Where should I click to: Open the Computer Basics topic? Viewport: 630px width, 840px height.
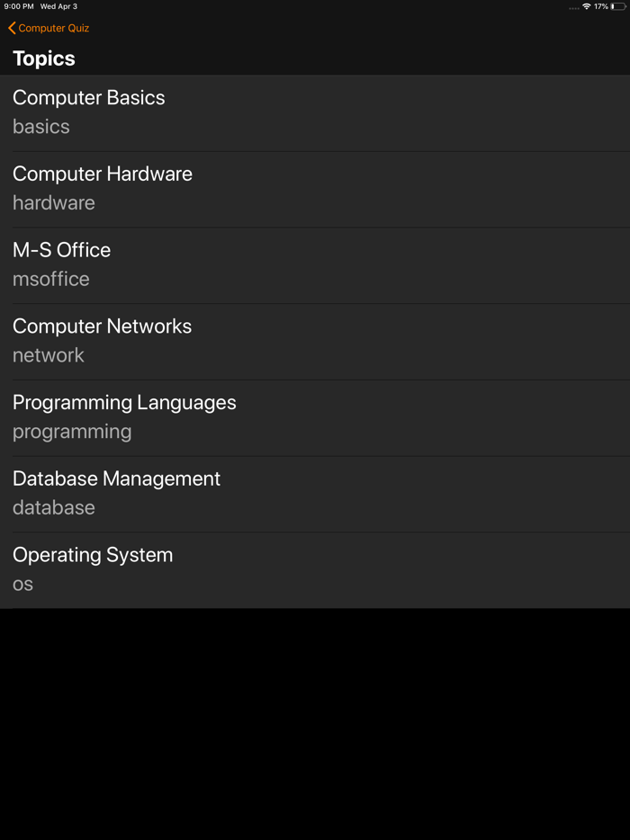point(89,98)
